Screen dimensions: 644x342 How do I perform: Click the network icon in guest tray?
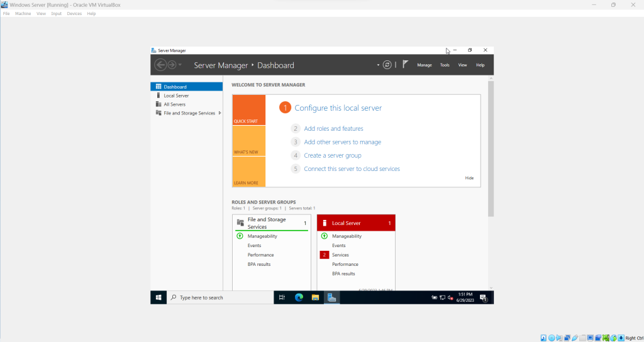coord(442,297)
